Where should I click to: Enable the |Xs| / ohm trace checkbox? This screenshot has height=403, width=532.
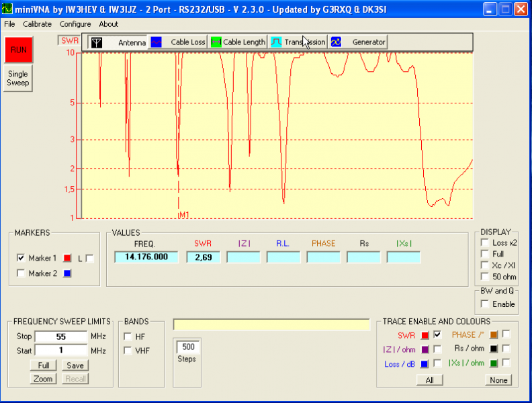tap(506, 363)
